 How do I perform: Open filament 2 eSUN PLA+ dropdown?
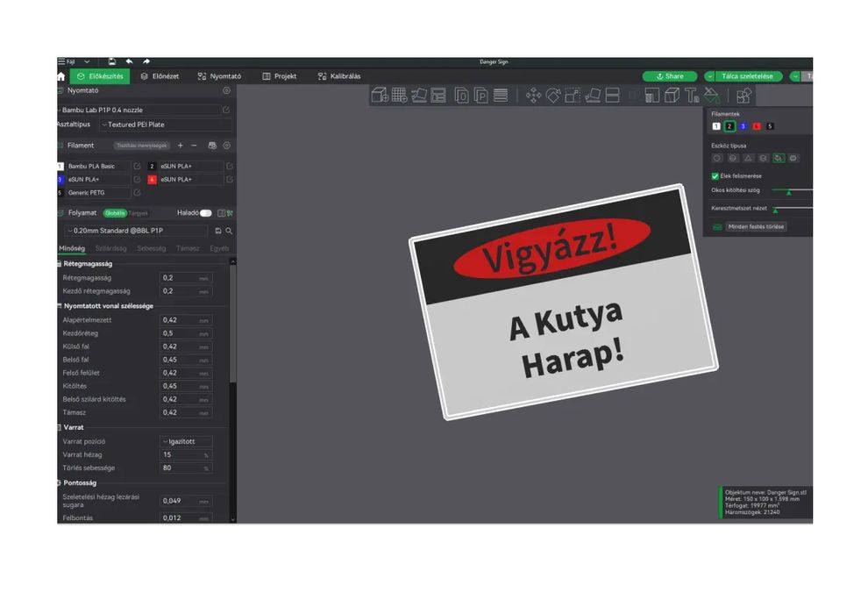click(x=190, y=166)
